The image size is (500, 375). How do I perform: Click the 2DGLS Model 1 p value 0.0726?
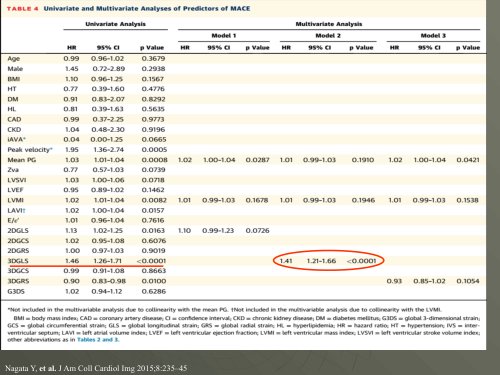[257, 231]
